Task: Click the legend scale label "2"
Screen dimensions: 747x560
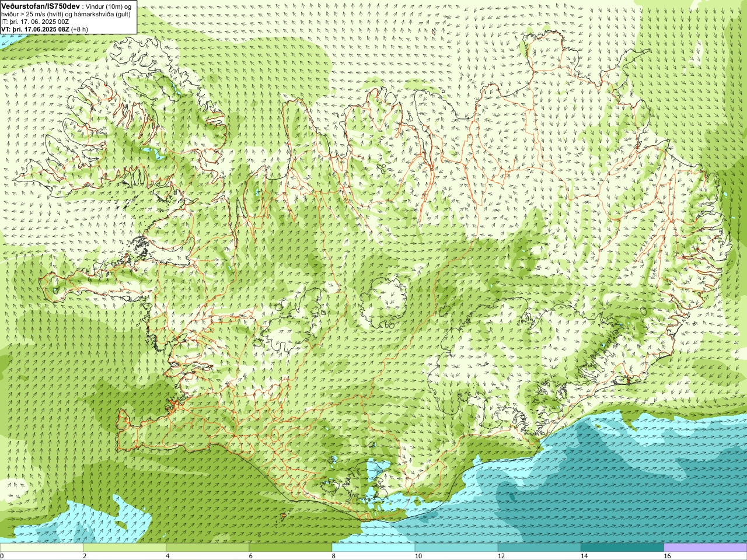Action: pyautogui.click(x=85, y=556)
